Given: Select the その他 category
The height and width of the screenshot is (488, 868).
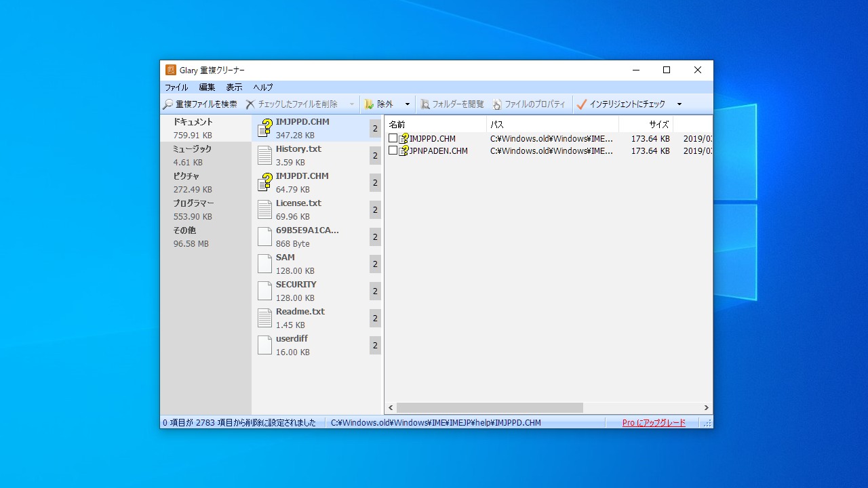Looking at the screenshot, I should (x=206, y=237).
